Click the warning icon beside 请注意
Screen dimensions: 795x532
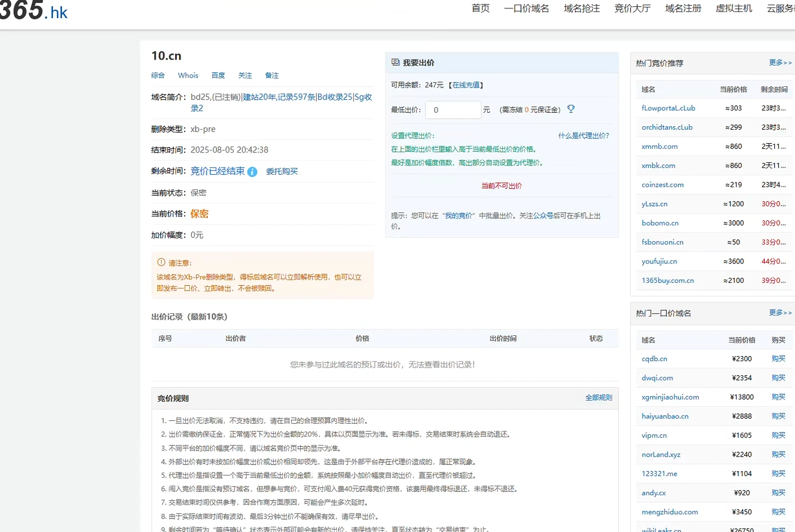161,262
